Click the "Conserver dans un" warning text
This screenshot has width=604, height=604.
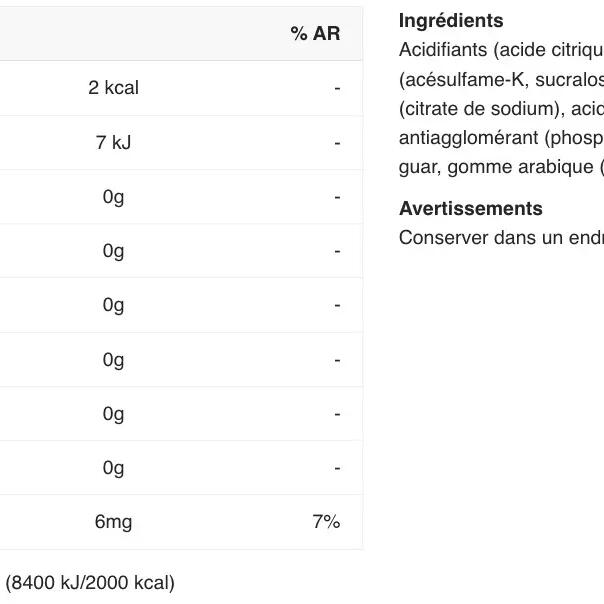click(x=500, y=238)
